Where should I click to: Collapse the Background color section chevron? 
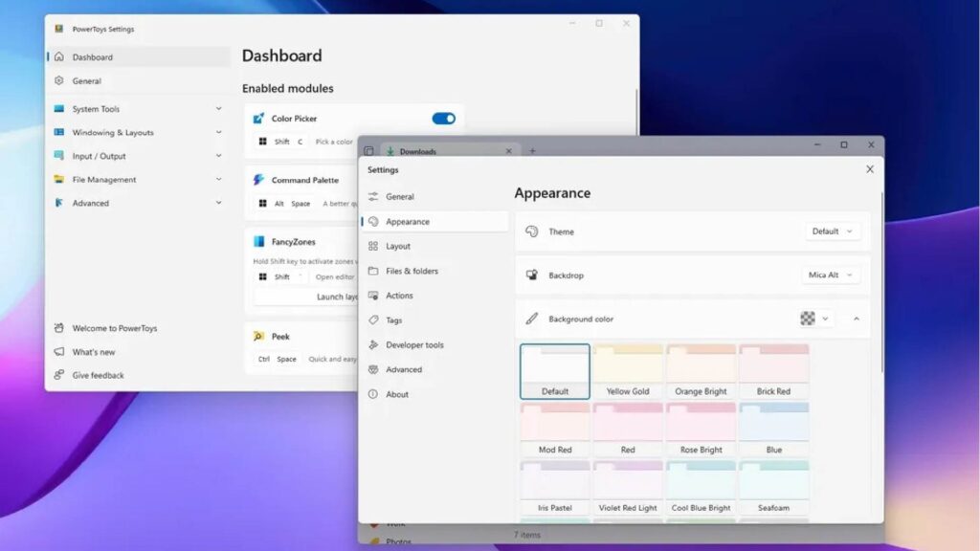pos(856,320)
